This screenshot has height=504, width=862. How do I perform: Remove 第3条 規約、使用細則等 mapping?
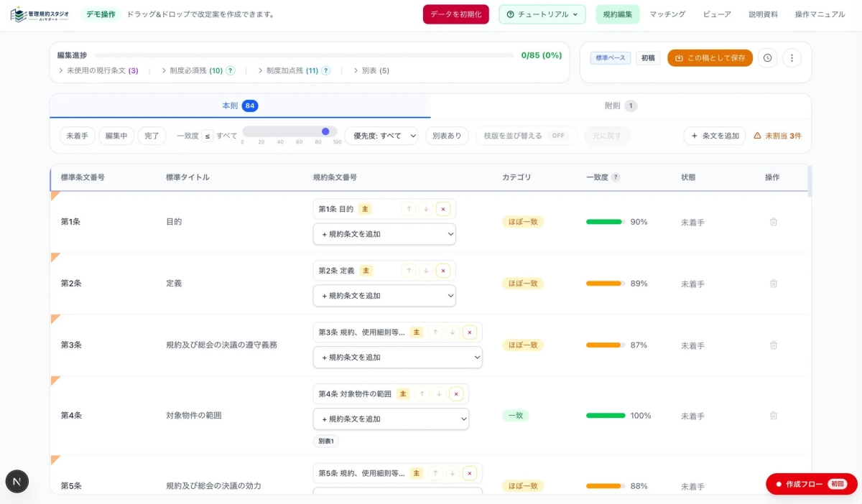[x=470, y=332]
